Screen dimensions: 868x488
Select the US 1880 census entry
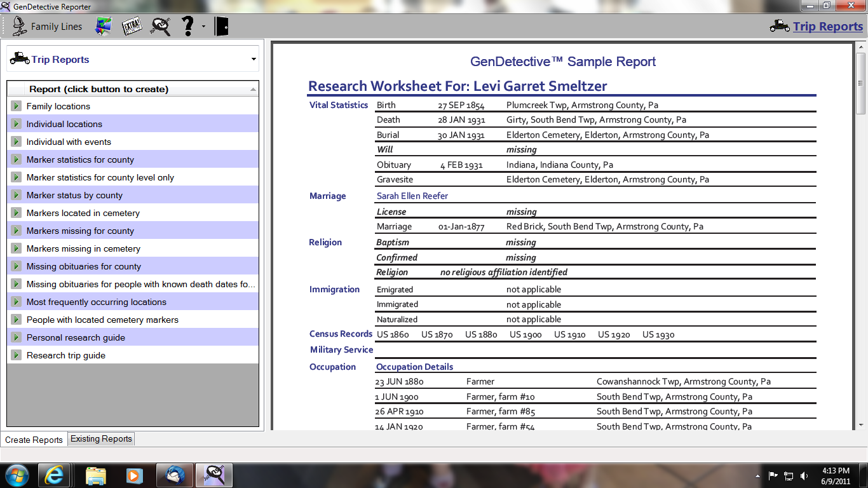tap(481, 335)
